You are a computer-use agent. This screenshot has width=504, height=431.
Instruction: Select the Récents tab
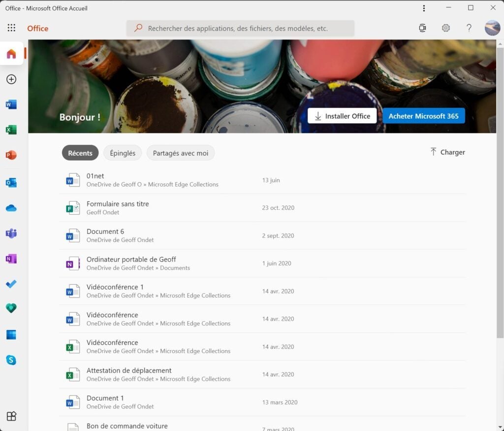click(x=80, y=153)
